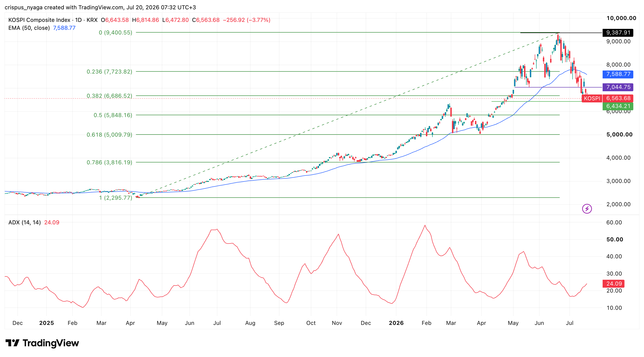
Task: Click the low value L6,472.80
Action: pos(176,20)
